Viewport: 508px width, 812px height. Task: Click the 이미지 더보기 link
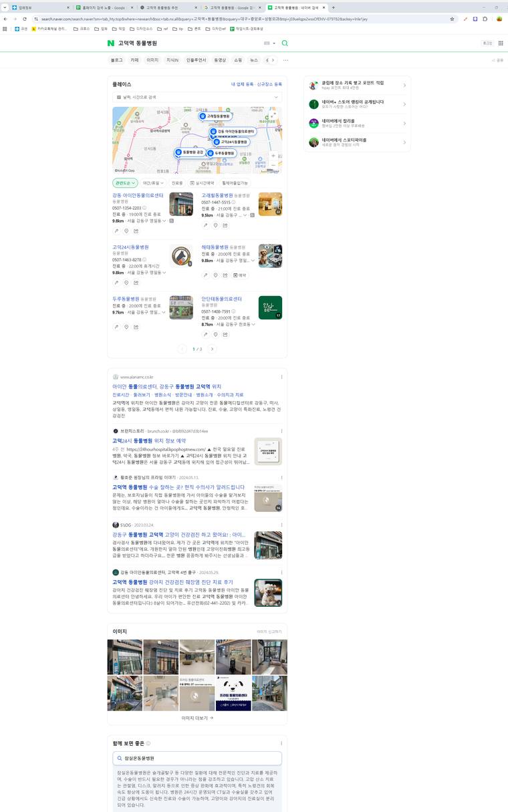197,718
